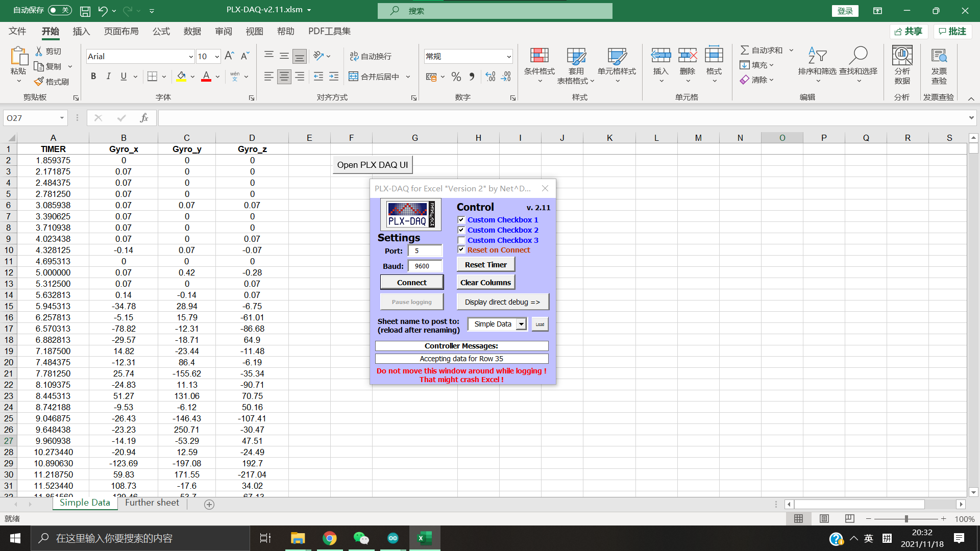Uncheck Custom Checkbox 1
This screenshot has width=980, height=551.
pyautogui.click(x=461, y=220)
